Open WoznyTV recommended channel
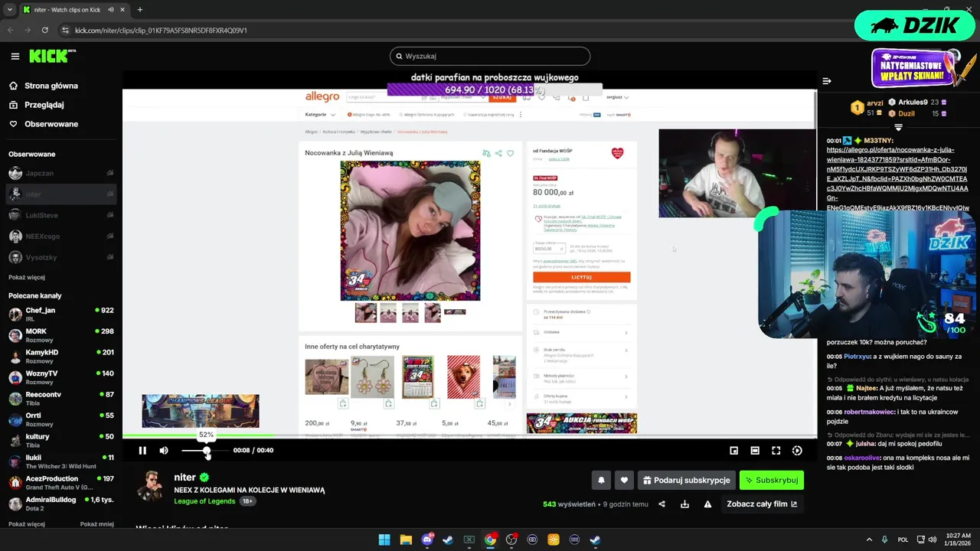Image resolution: width=980 pixels, height=551 pixels. [x=61, y=377]
